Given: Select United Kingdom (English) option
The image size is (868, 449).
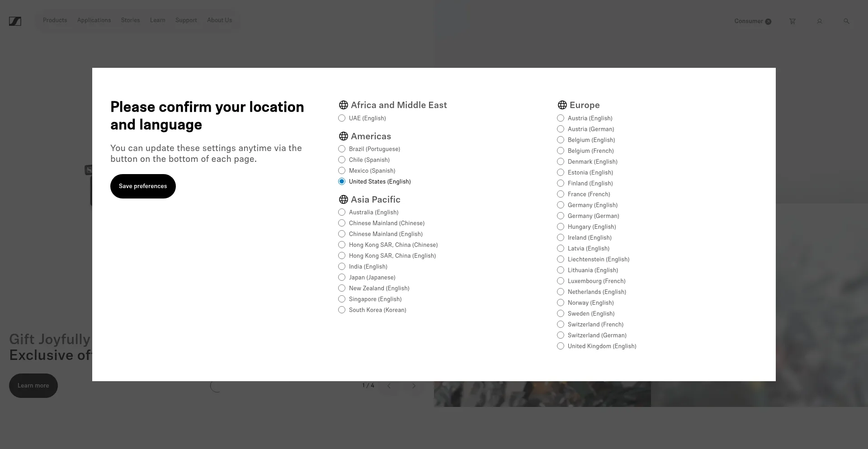Looking at the screenshot, I should [x=561, y=346].
